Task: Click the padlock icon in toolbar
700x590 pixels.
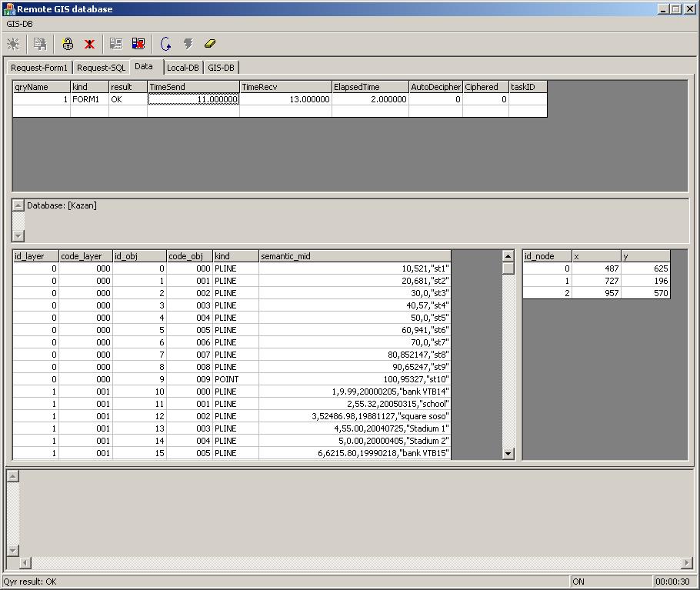Action: point(68,44)
